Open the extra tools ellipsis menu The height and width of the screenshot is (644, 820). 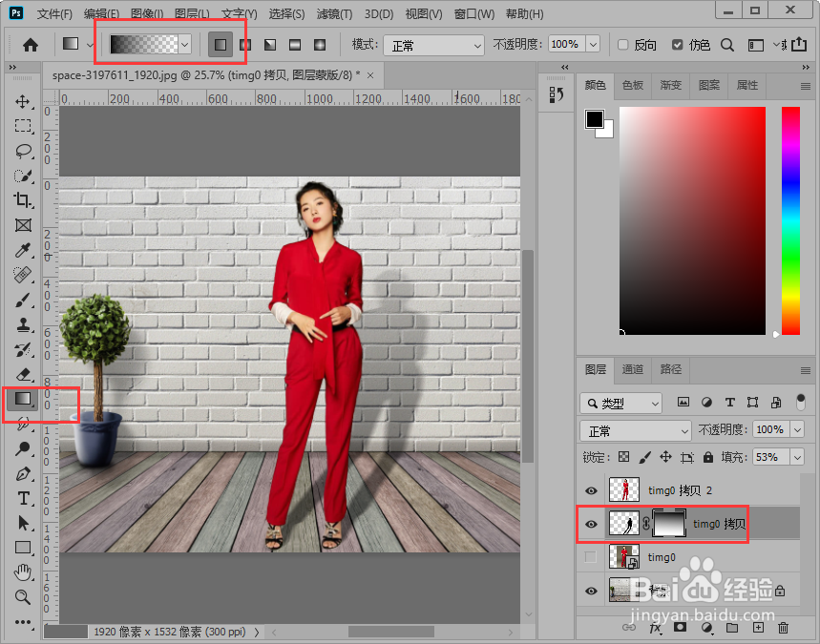[x=23, y=622]
